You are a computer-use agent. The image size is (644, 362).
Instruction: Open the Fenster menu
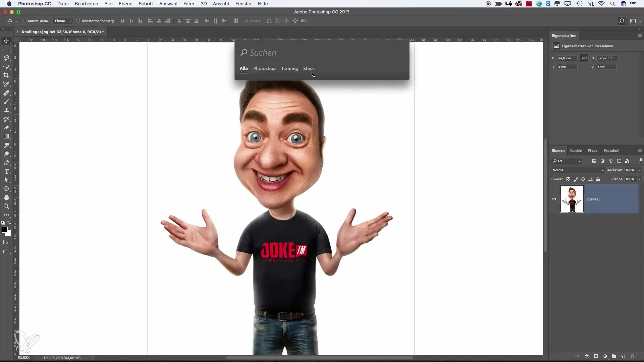click(244, 4)
